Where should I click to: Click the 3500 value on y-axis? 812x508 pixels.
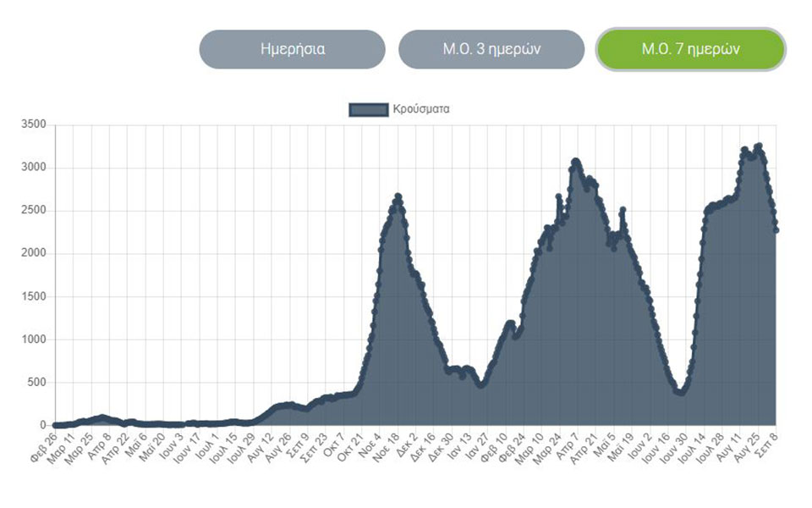pyautogui.click(x=34, y=124)
